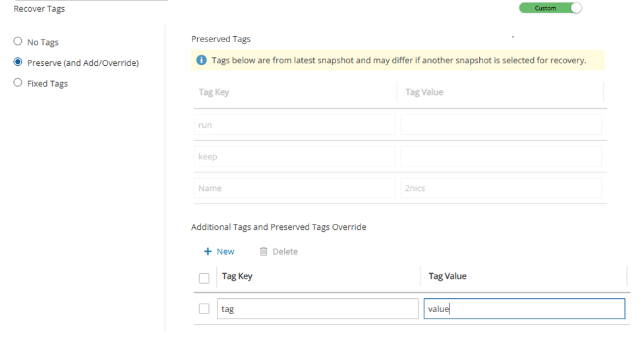Click the blue info icon in banner

[x=202, y=61]
